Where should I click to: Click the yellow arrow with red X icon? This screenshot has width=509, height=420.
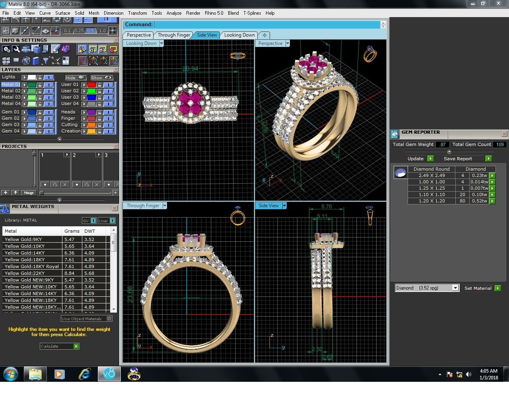click(113, 49)
